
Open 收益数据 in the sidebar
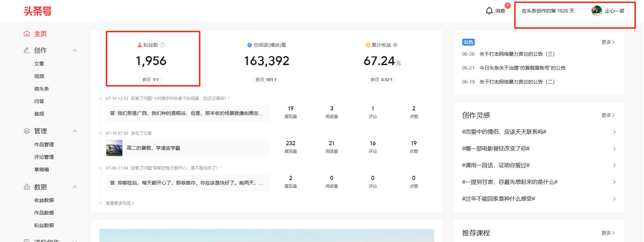pyautogui.click(x=44, y=200)
